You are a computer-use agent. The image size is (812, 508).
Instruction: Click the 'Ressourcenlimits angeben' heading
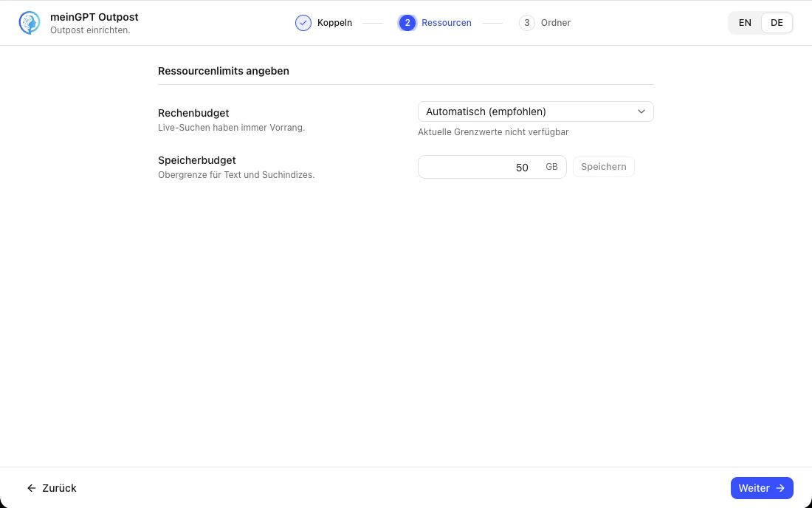pyautogui.click(x=224, y=71)
